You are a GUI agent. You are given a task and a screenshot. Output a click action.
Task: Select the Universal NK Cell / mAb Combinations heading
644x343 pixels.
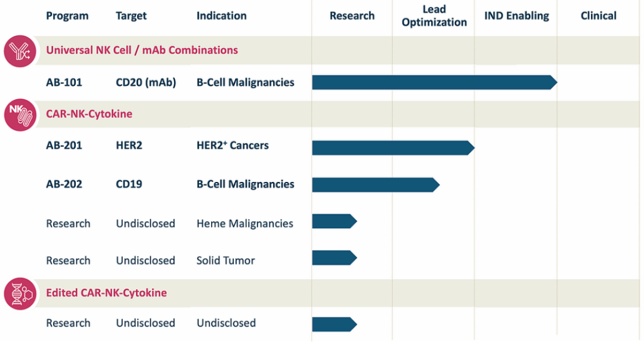click(142, 50)
